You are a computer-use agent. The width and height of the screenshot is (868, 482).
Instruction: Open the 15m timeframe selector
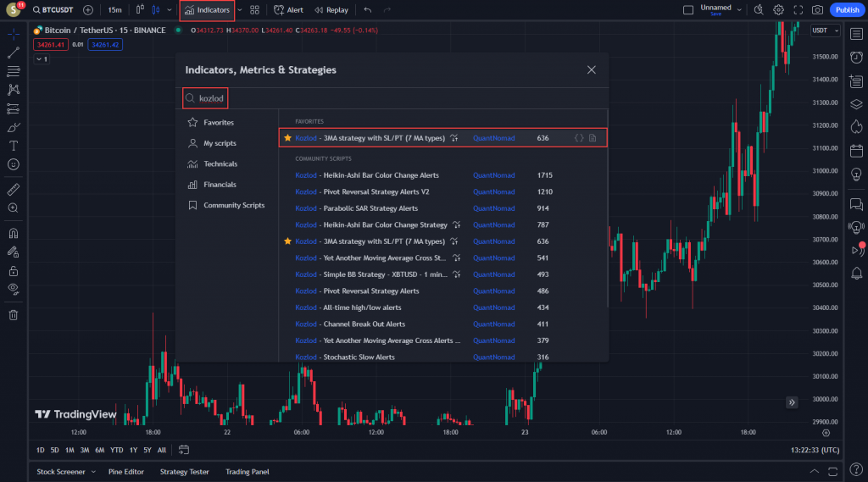coord(114,10)
